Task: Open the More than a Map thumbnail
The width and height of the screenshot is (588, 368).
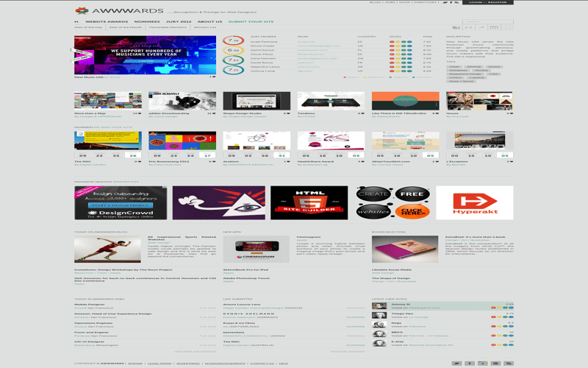Action: point(108,101)
